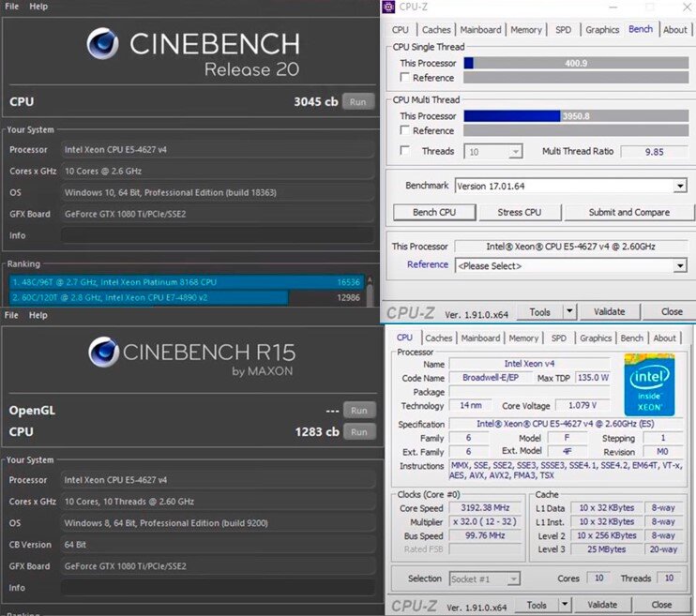
Task: Click the Info field in Cinebench R15
Action: coord(218,588)
